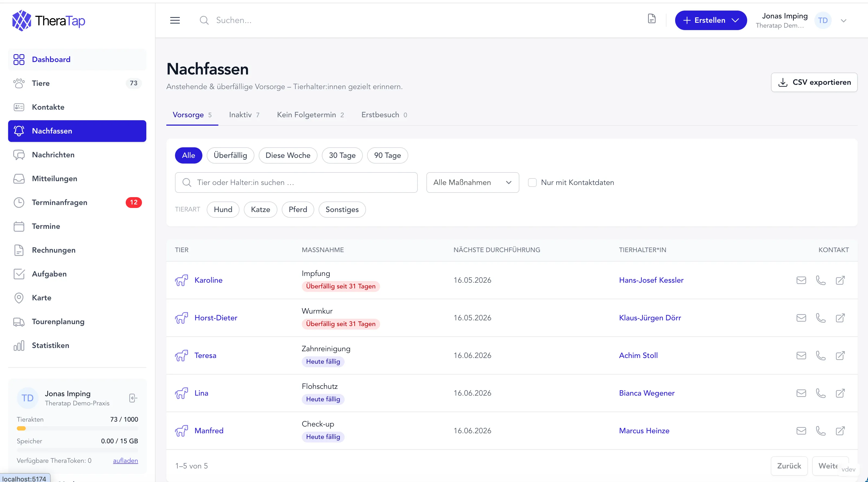
Task: Toggle the hamburger sidebar menu icon
Action: click(x=175, y=20)
